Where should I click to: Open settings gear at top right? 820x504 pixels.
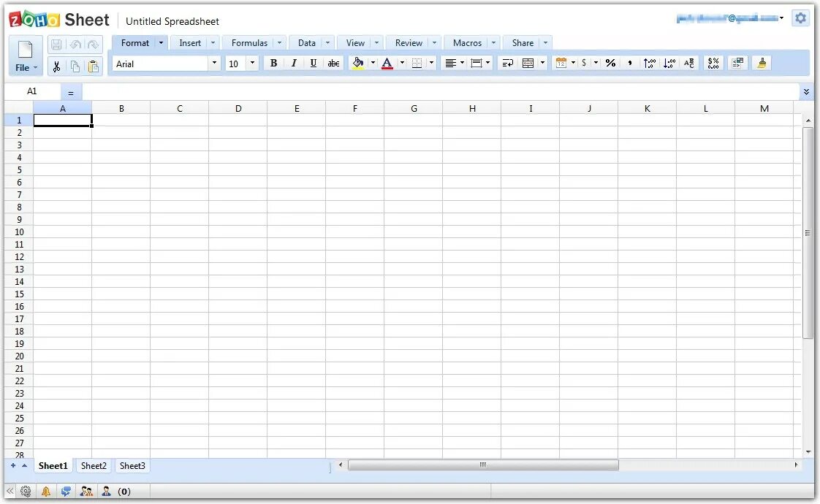[801, 18]
